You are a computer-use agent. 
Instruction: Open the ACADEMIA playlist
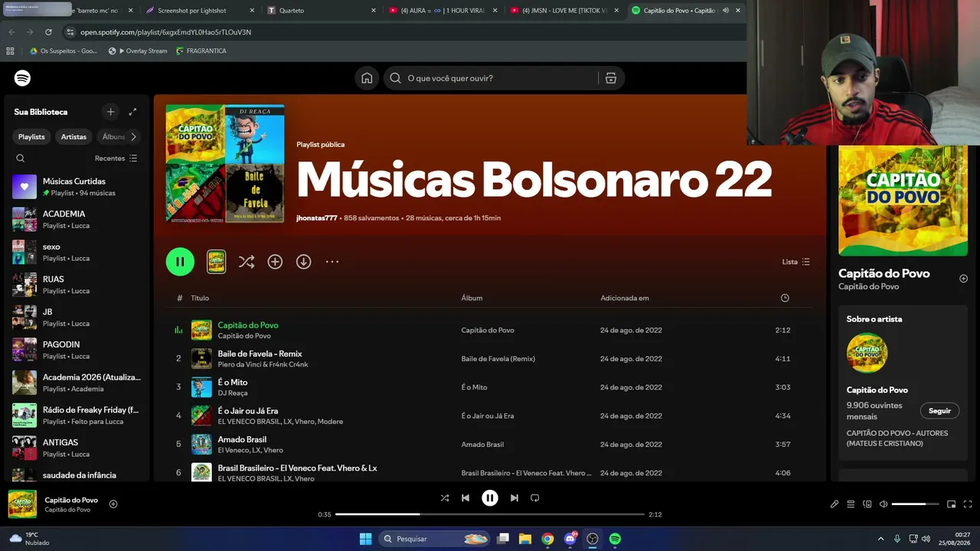[77, 220]
